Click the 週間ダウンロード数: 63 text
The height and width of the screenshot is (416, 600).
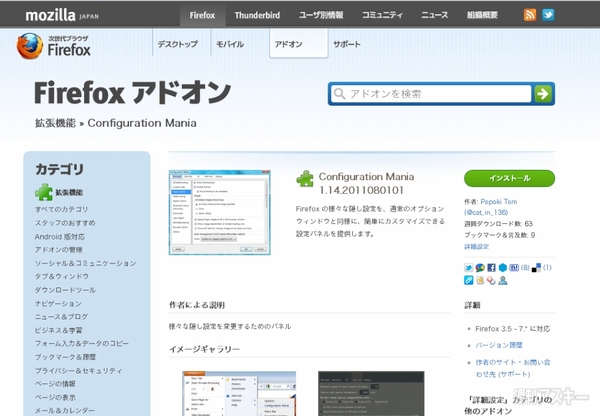coord(498,223)
